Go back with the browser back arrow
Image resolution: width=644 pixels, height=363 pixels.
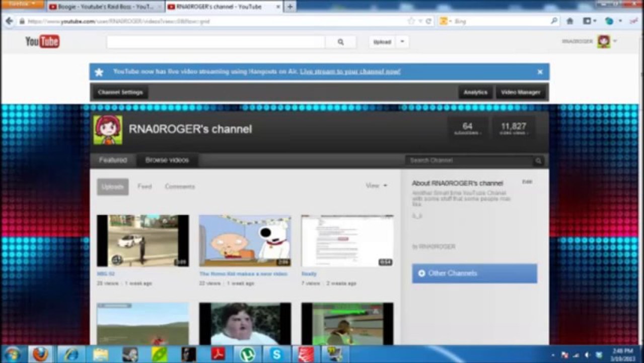coord(9,21)
